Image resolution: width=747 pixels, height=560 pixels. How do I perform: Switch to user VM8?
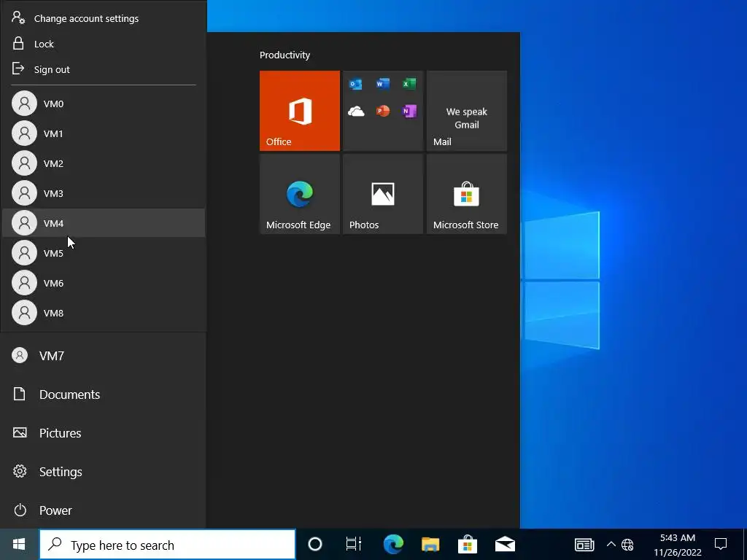point(104,313)
